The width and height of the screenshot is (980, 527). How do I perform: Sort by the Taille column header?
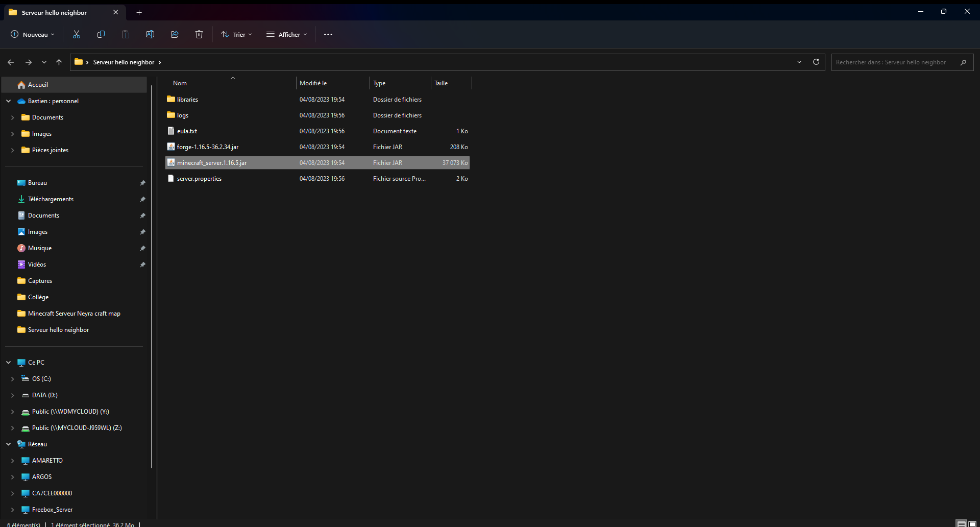click(x=451, y=83)
